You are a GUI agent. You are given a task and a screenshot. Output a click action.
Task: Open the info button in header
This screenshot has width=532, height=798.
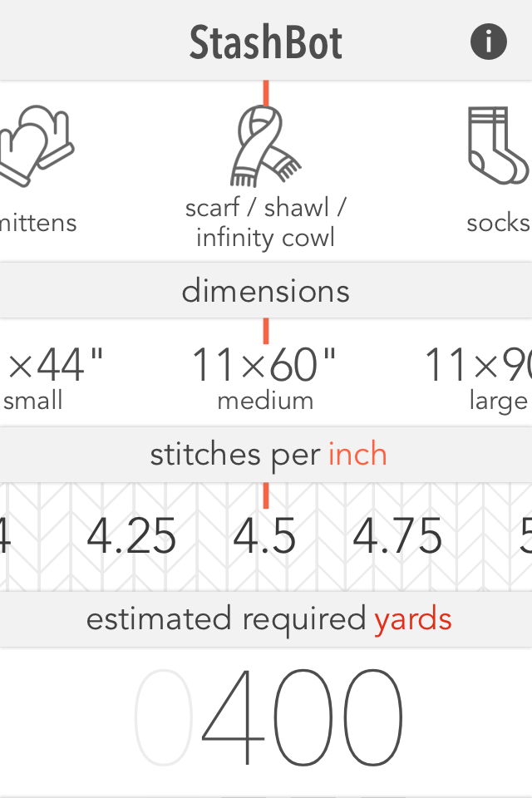click(489, 42)
